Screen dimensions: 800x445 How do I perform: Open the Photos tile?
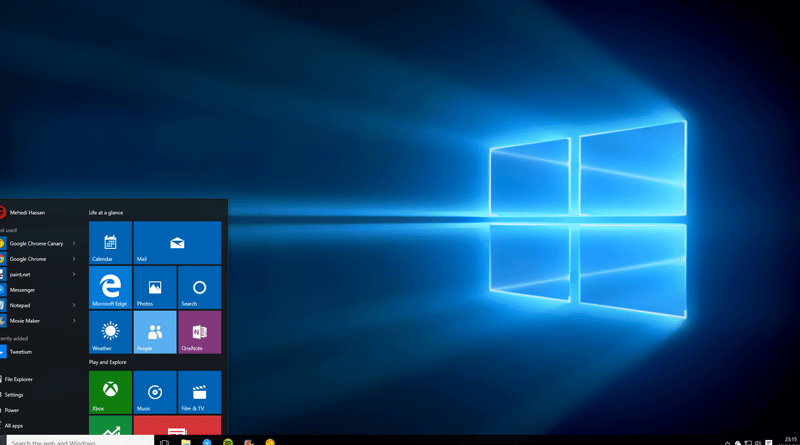tap(155, 287)
